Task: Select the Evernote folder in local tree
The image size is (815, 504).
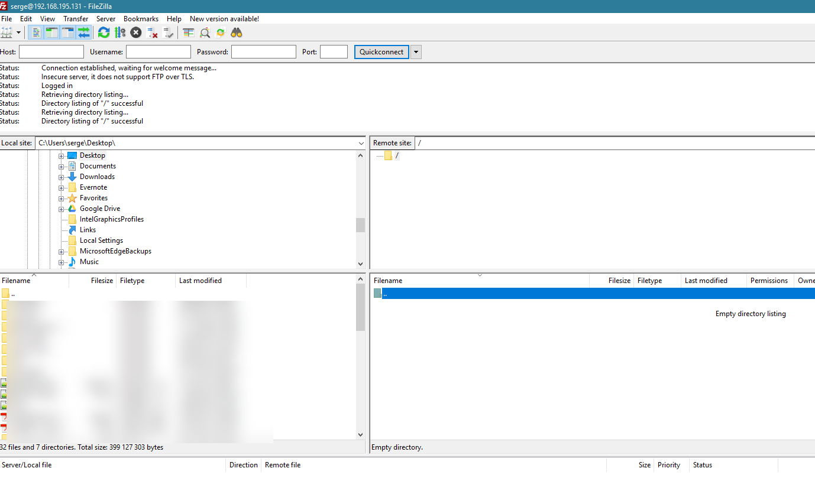Action: point(93,187)
